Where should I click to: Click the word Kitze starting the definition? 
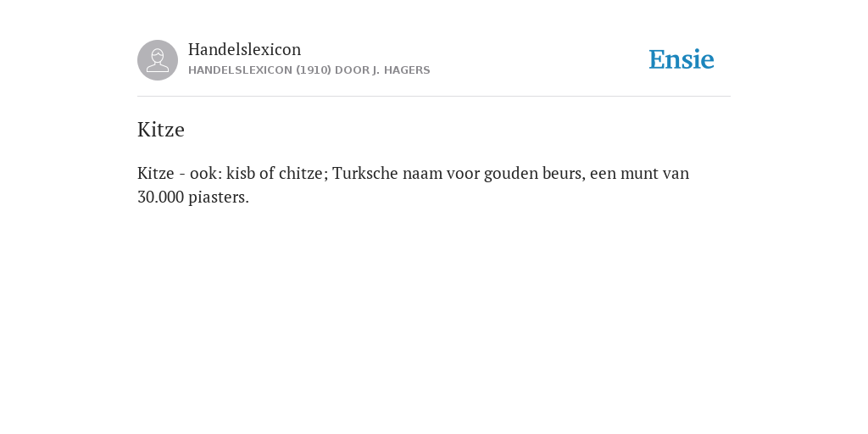tap(156, 173)
